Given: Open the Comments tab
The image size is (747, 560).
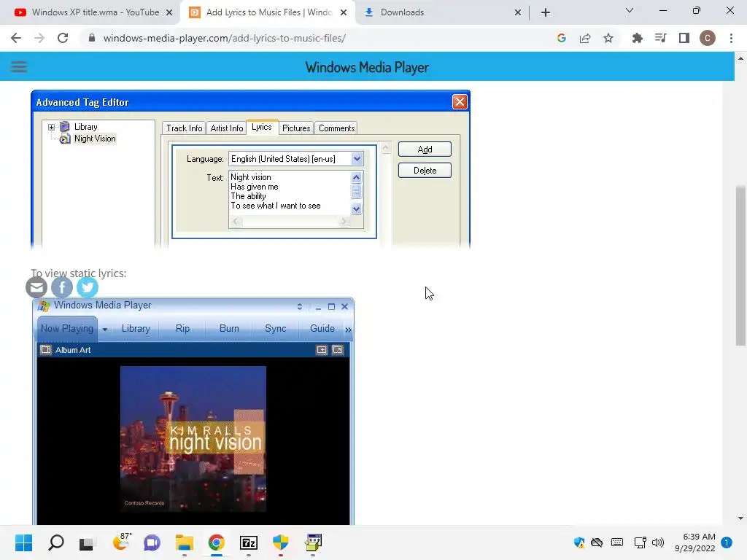Looking at the screenshot, I should 337,128.
